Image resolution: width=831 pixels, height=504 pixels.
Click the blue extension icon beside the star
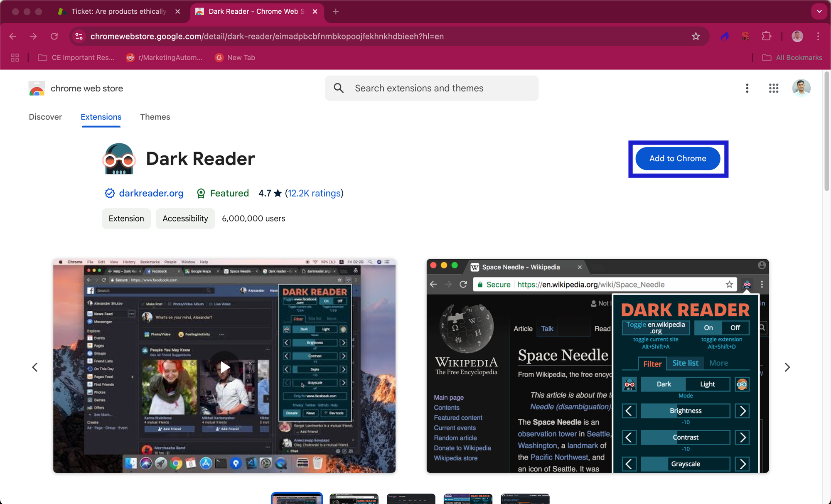(x=725, y=36)
